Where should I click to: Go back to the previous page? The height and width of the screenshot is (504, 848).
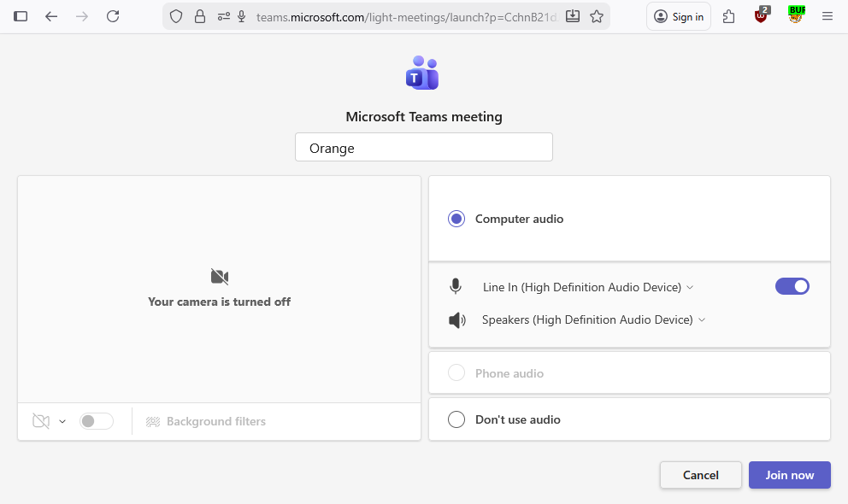pyautogui.click(x=51, y=16)
